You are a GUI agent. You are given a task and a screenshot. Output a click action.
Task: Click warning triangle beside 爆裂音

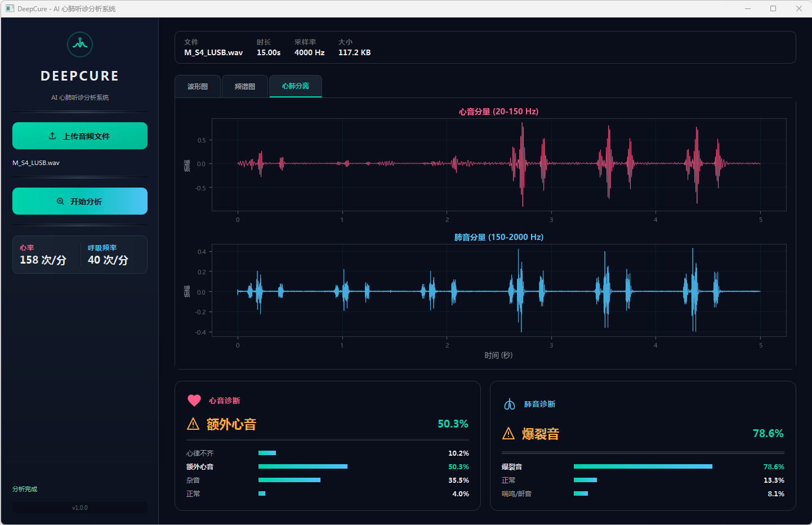[508, 434]
